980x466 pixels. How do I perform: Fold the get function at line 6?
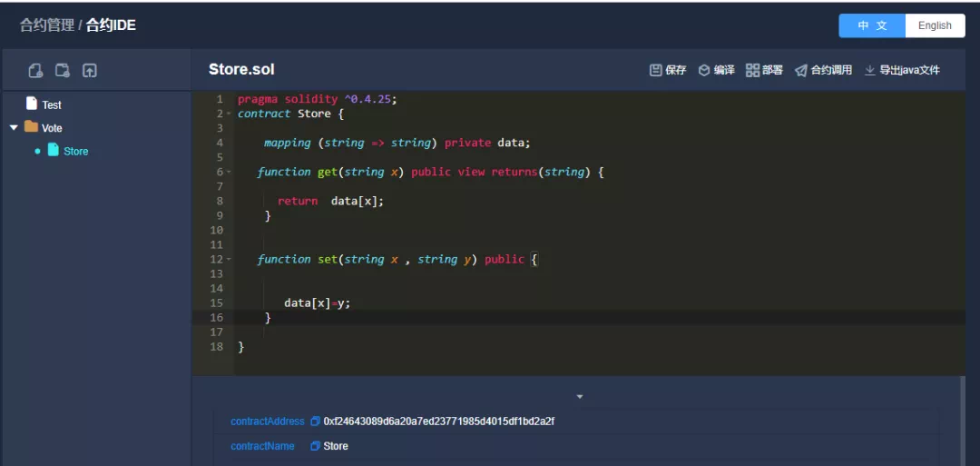point(230,172)
